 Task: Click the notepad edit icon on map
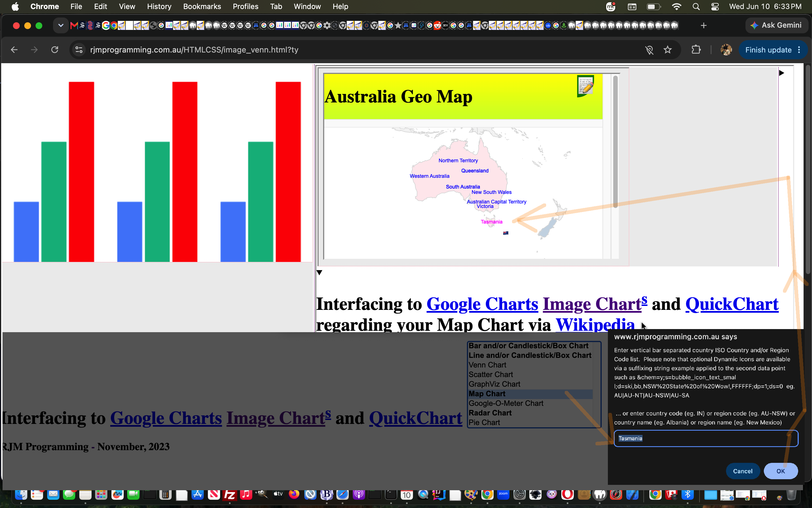586,86
